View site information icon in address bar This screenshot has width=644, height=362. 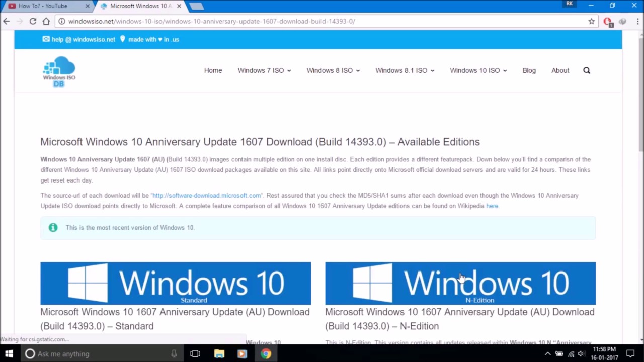point(62,21)
